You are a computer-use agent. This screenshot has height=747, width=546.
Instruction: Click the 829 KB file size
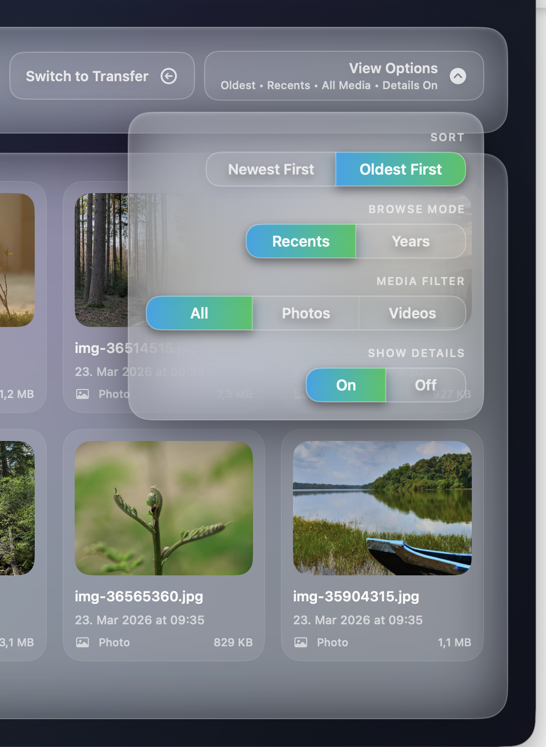[233, 642]
